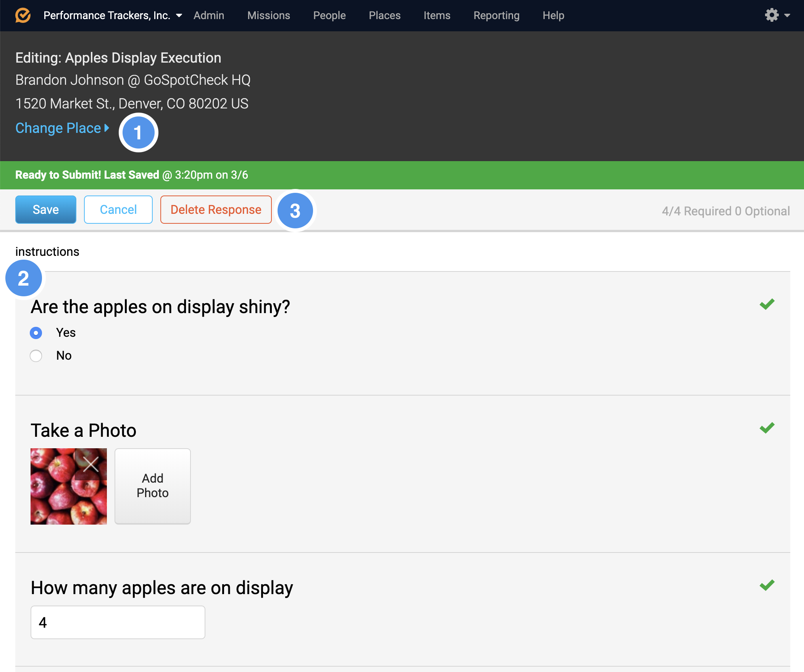Click the apple count input field
804x672 pixels.
click(x=118, y=622)
